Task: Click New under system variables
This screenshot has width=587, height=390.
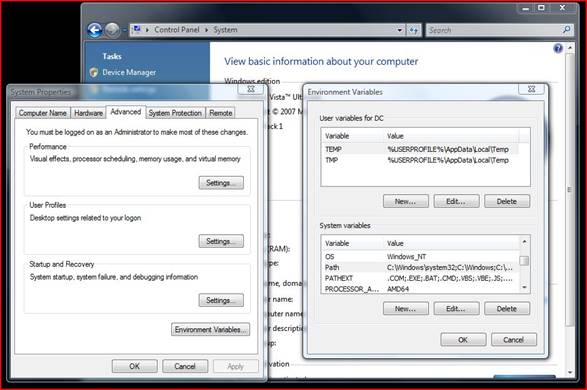Action: [405, 309]
